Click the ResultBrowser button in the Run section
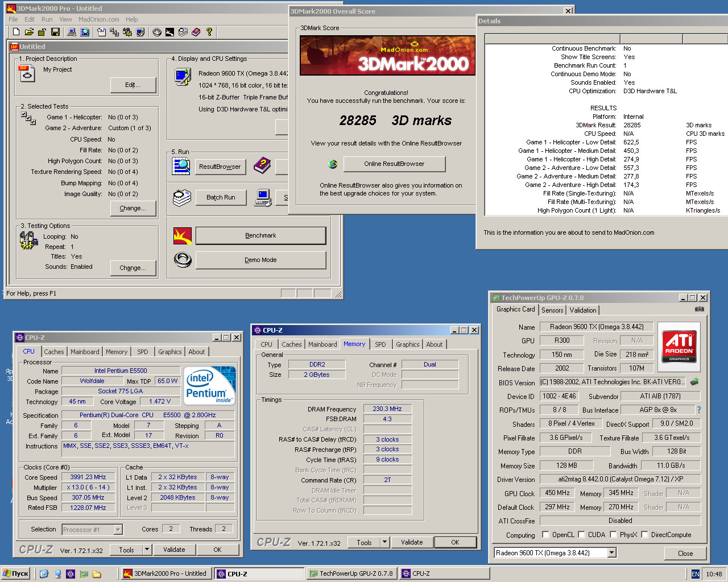 [x=220, y=167]
